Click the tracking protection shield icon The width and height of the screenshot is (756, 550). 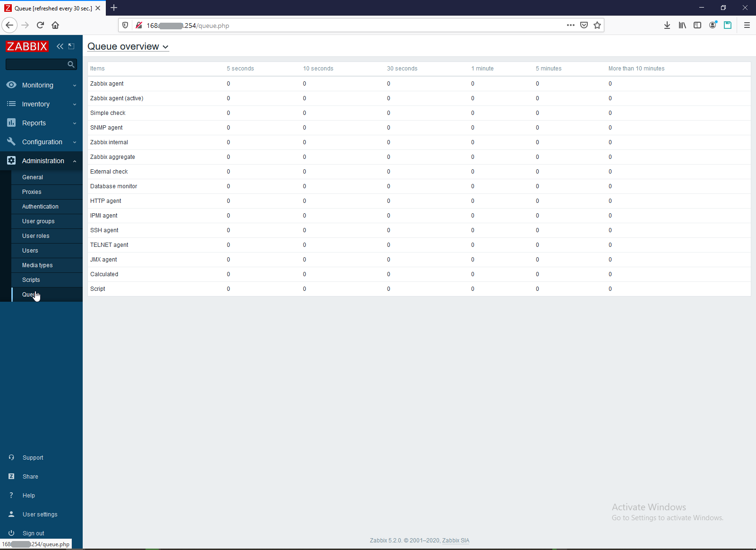(x=125, y=25)
